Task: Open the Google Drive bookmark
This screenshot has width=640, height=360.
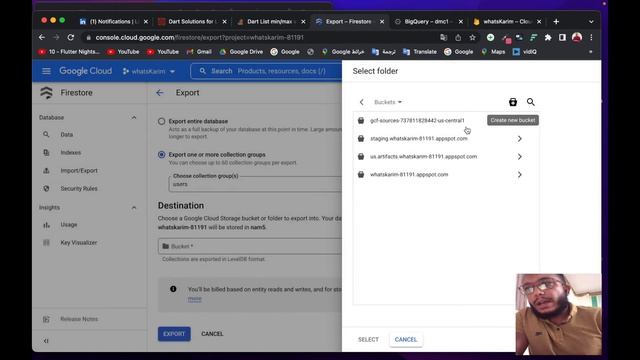Action: pyautogui.click(x=241, y=52)
